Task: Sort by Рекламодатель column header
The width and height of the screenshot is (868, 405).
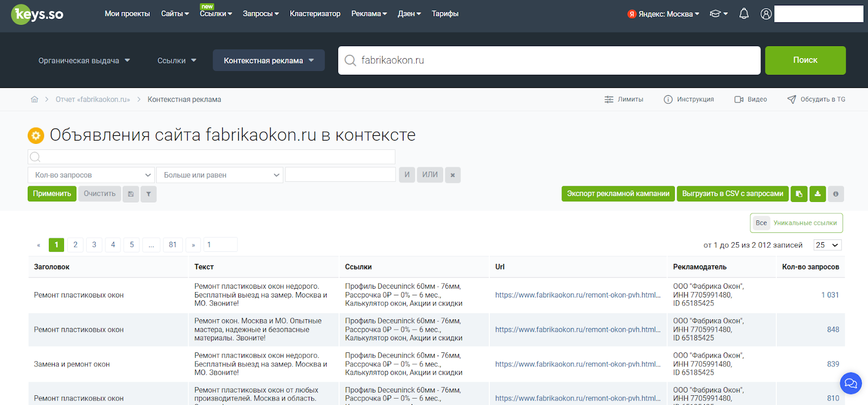Action: tap(700, 267)
